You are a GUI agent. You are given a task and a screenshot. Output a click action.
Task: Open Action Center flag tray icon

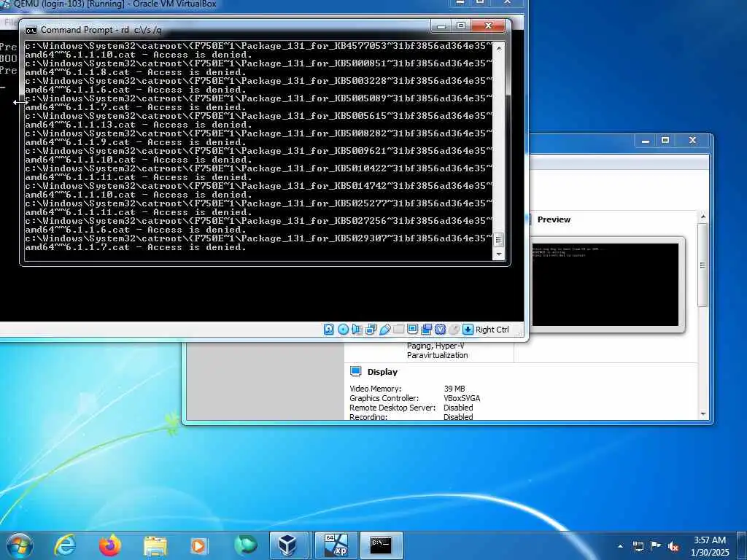tap(656, 545)
